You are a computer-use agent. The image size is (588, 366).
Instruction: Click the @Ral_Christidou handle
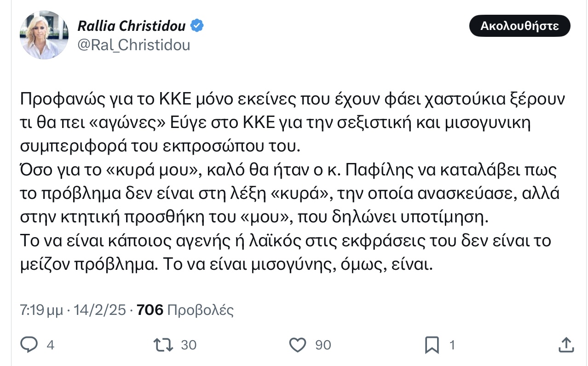click(134, 45)
